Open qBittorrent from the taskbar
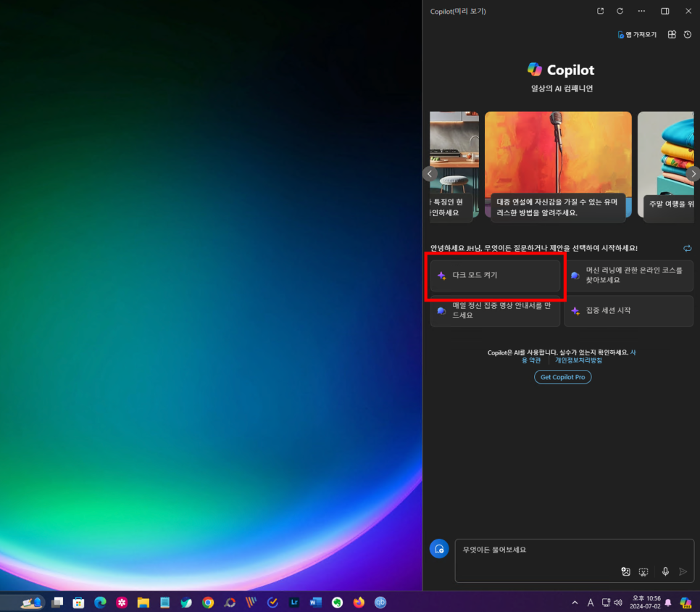The height and width of the screenshot is (612, 700). (x=380, y=603)
